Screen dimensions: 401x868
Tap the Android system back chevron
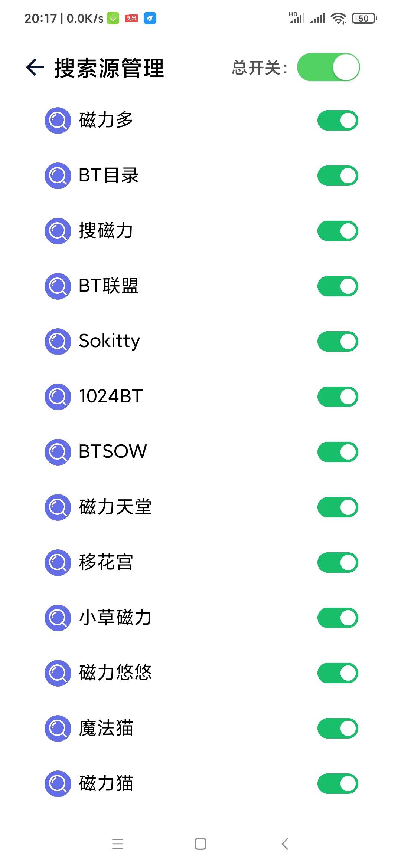285,844
